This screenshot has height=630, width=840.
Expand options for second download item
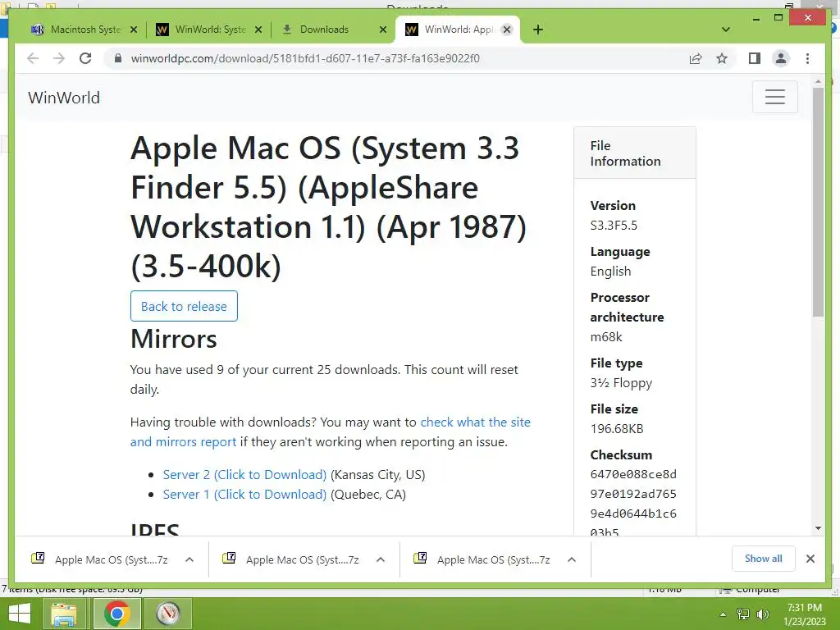pos(381,559)
